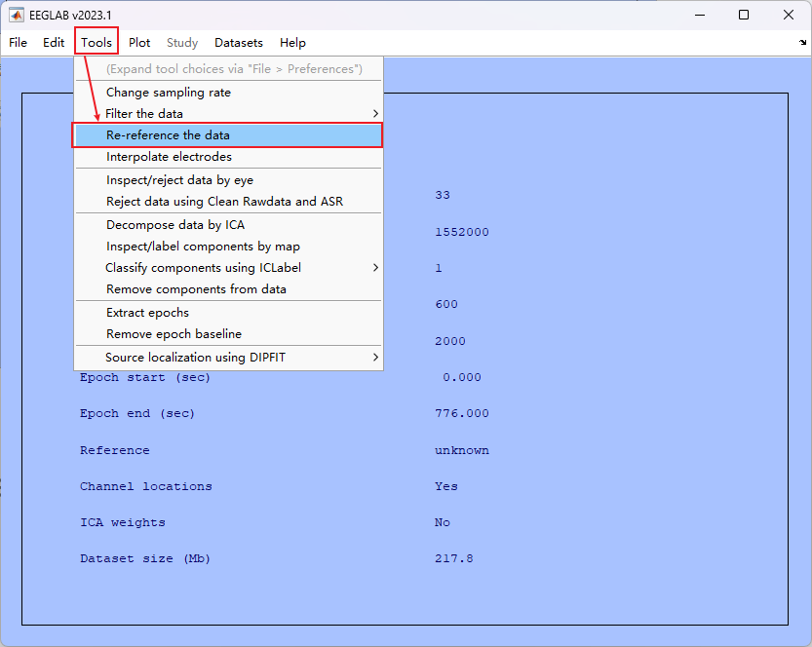Click the value 33
The image size is (812, 647).
click(443, 195)
